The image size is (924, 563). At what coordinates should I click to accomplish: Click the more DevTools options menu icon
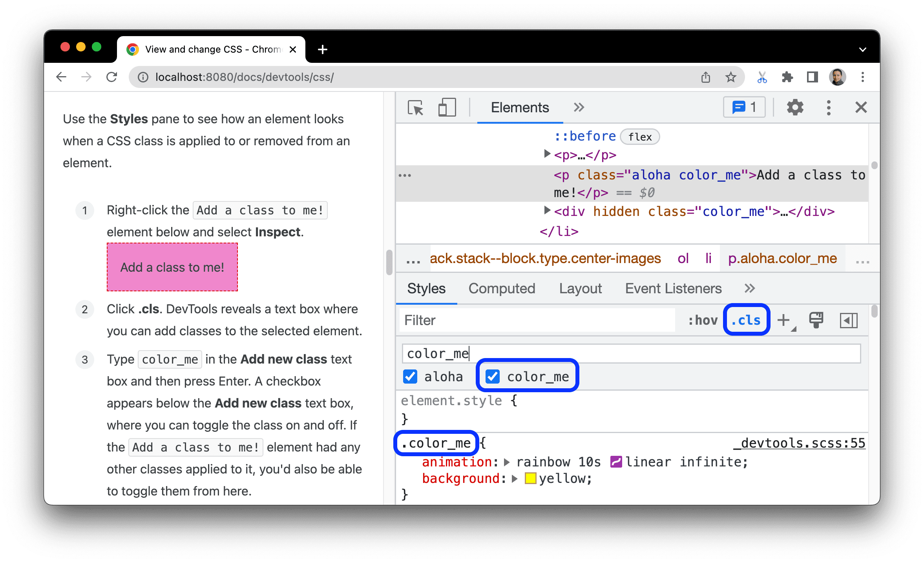(x=829, y=108)
